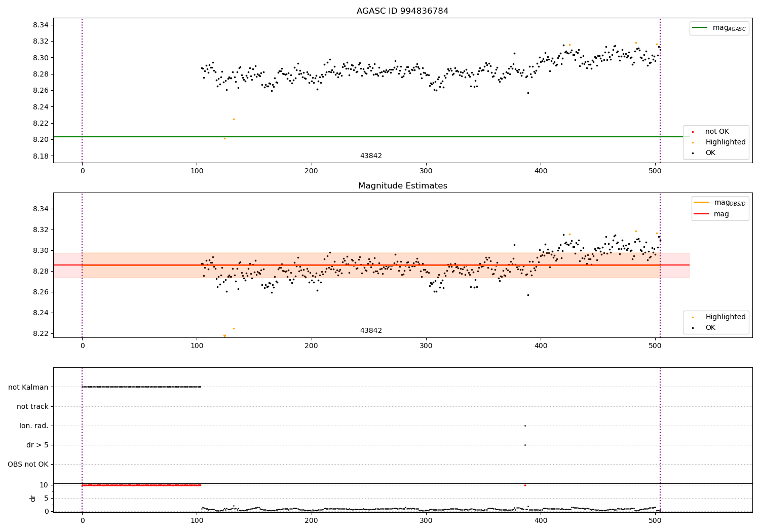Click the 8.34 y-axis tick in the top plot
The image size is (760, 532).
[x=41, y=25]
